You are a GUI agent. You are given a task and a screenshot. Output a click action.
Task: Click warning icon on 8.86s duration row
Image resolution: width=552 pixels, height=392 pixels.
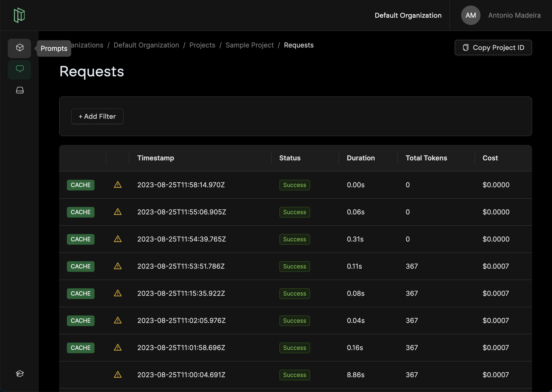tap(118, 375)
